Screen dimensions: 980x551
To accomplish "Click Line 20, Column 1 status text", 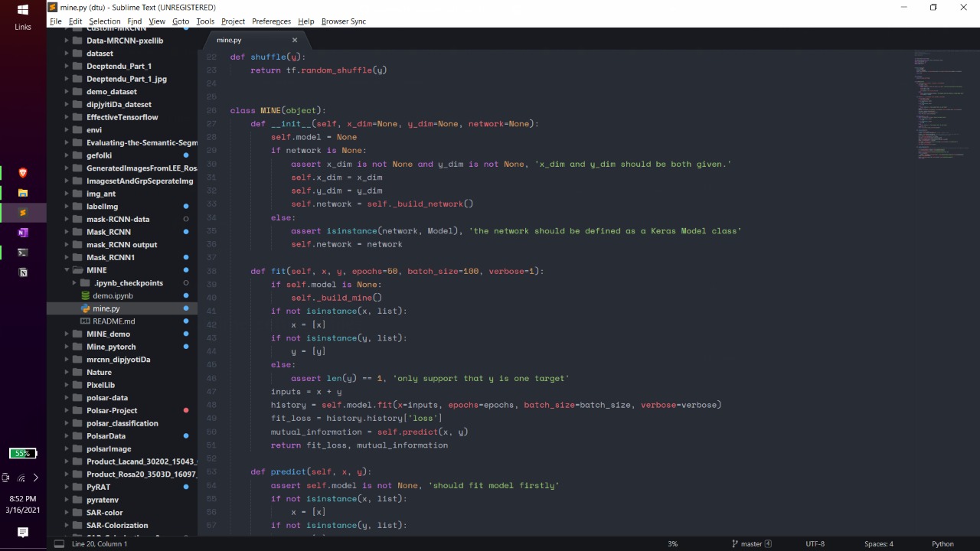I will 100,544.
